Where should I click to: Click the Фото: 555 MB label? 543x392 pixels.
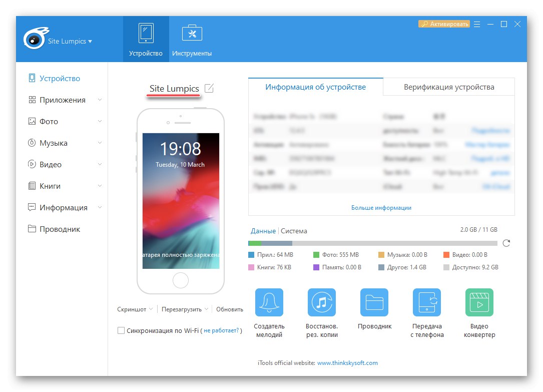(340, 255)
